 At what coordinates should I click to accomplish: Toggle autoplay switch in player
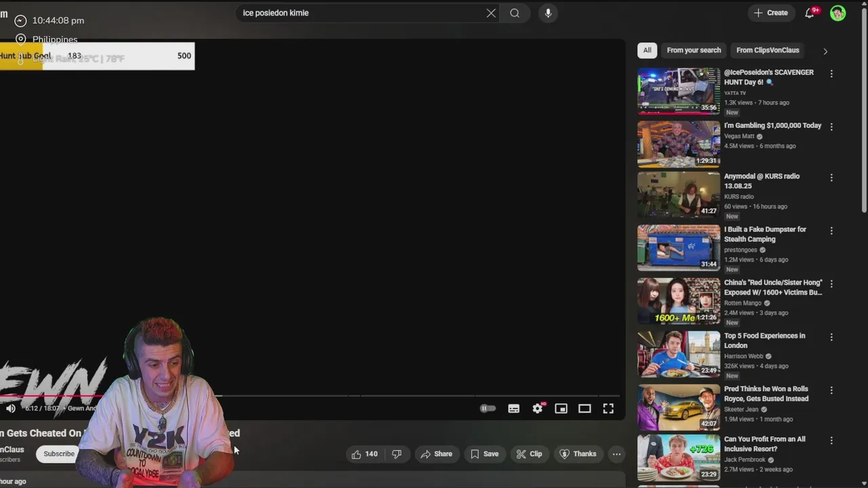click(488, 408)
